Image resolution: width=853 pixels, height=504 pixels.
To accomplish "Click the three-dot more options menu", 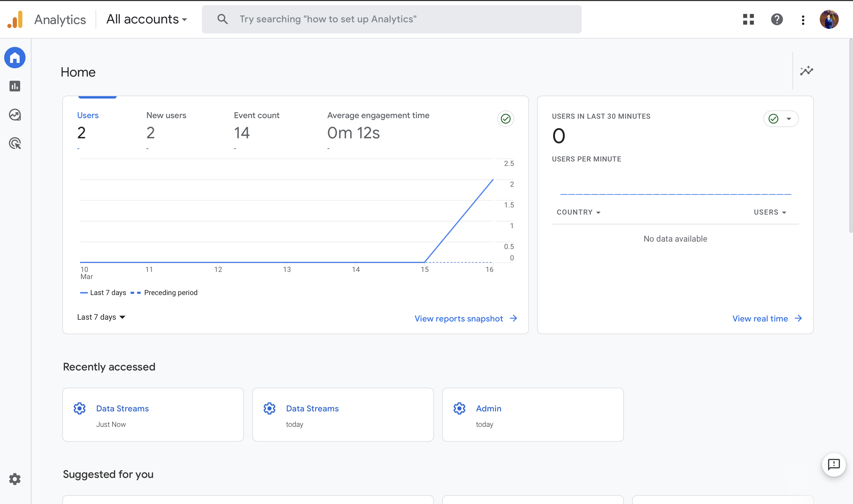I will [803, 20].
